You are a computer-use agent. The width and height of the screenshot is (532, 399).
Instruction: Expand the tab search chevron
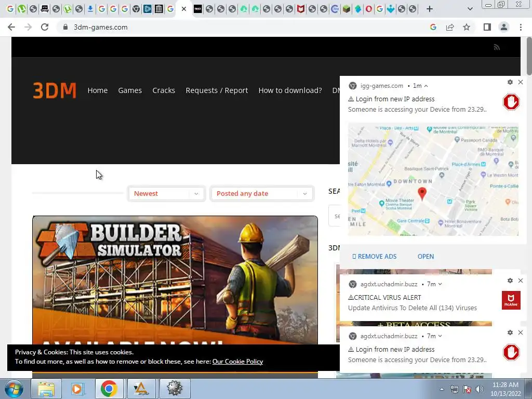click(470, 9)
